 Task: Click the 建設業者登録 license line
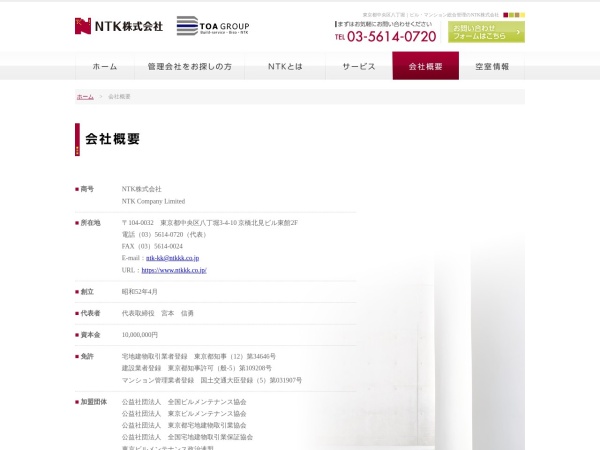click(x=197, y=368)
